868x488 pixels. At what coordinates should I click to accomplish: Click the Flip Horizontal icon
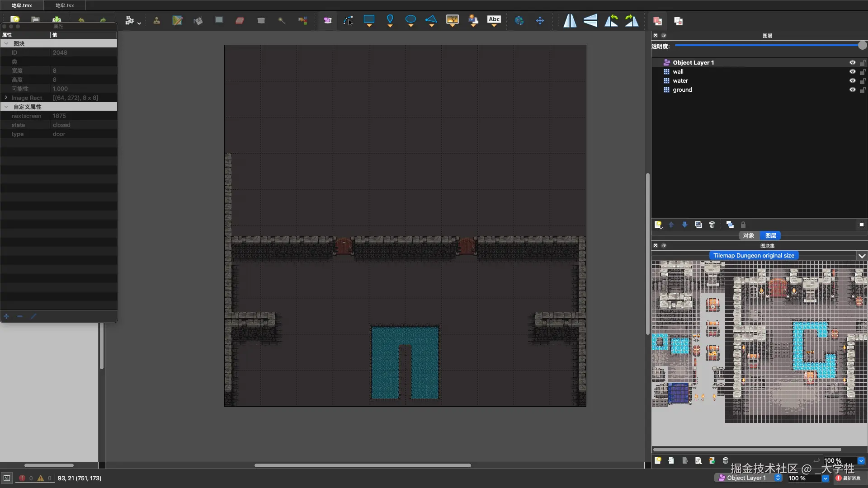pyautogui.click(x=570, y=21)
